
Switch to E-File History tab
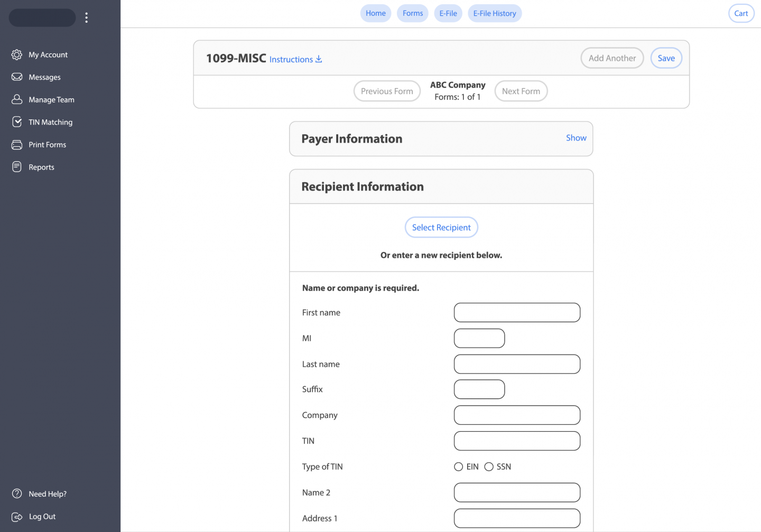[494, 14]
